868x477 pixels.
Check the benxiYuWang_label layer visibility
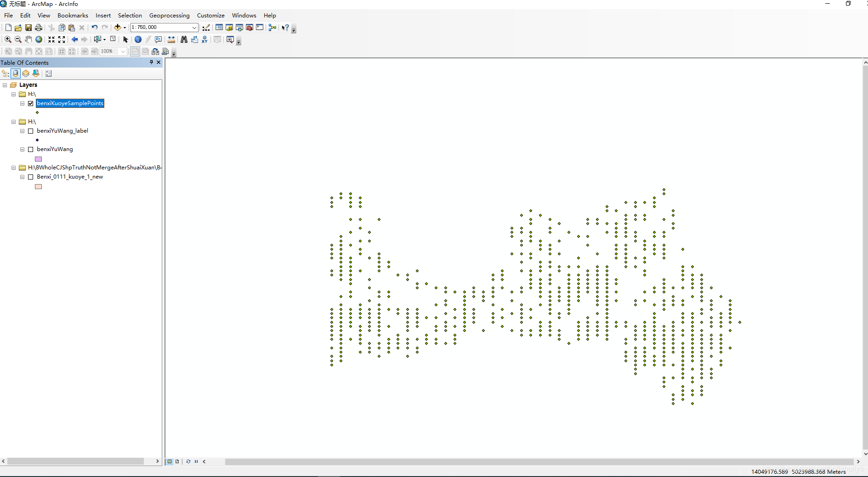point(31,131)
